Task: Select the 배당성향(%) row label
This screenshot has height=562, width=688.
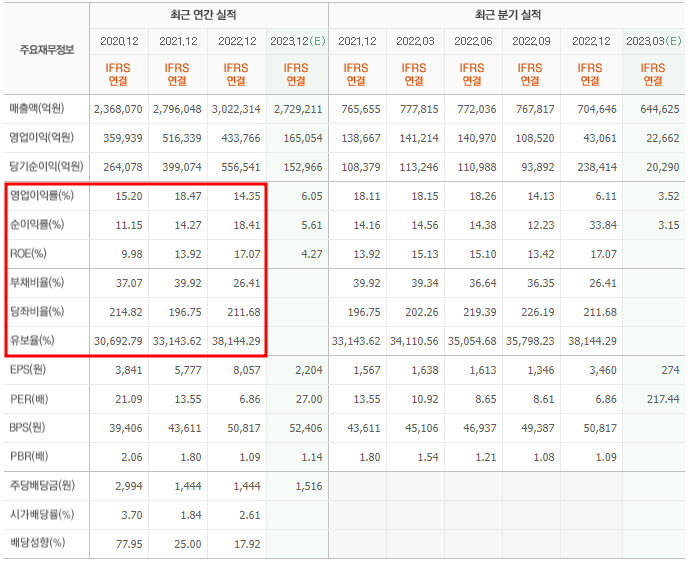Action: (x=37, y=543)
